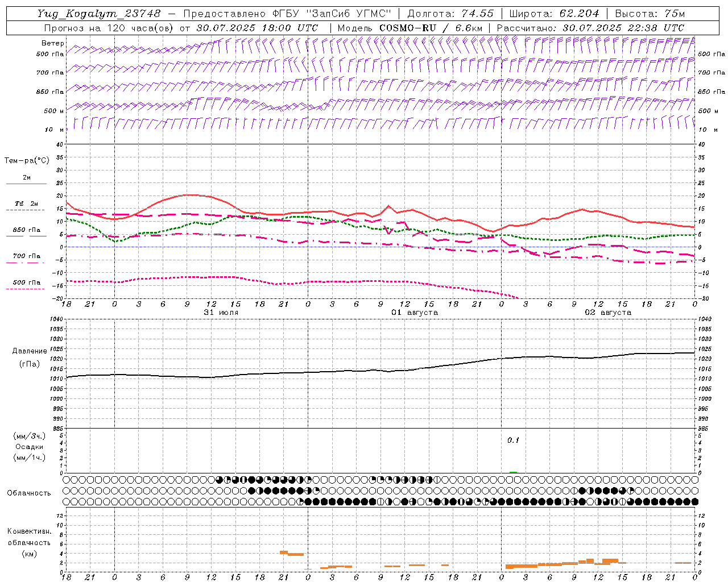Click the Широта: 62.204 header value
728x582 pixels.
coord(554,14)
